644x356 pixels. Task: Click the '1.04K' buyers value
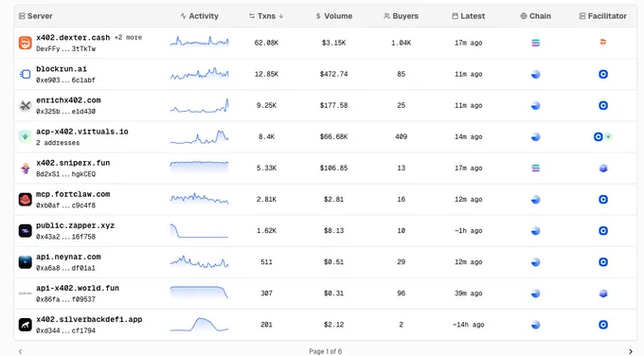click(401, 43)
